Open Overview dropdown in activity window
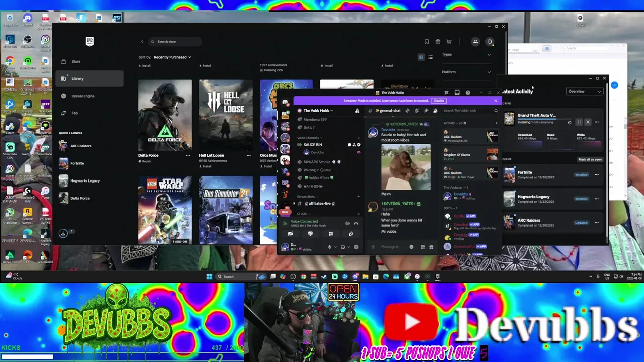 tap(585, 92)
